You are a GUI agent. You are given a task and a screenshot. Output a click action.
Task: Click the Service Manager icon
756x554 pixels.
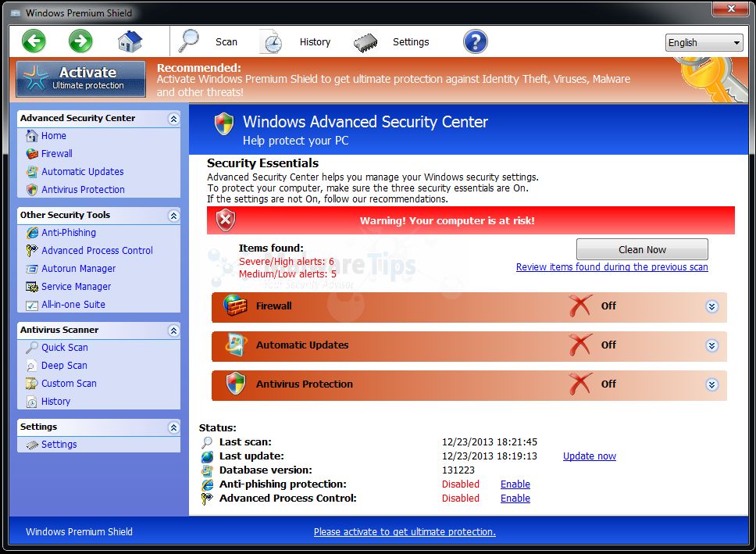[x=32, y=287]
